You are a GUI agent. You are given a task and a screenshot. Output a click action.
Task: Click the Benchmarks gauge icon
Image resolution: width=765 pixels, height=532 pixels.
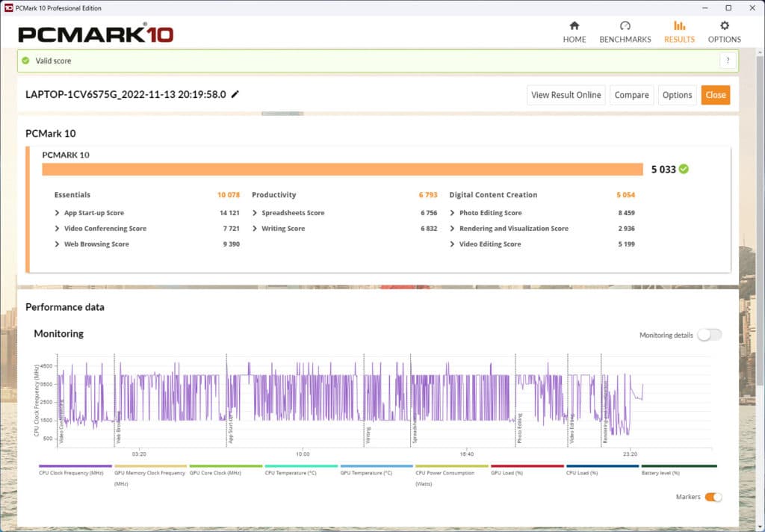tap(625, 26)
